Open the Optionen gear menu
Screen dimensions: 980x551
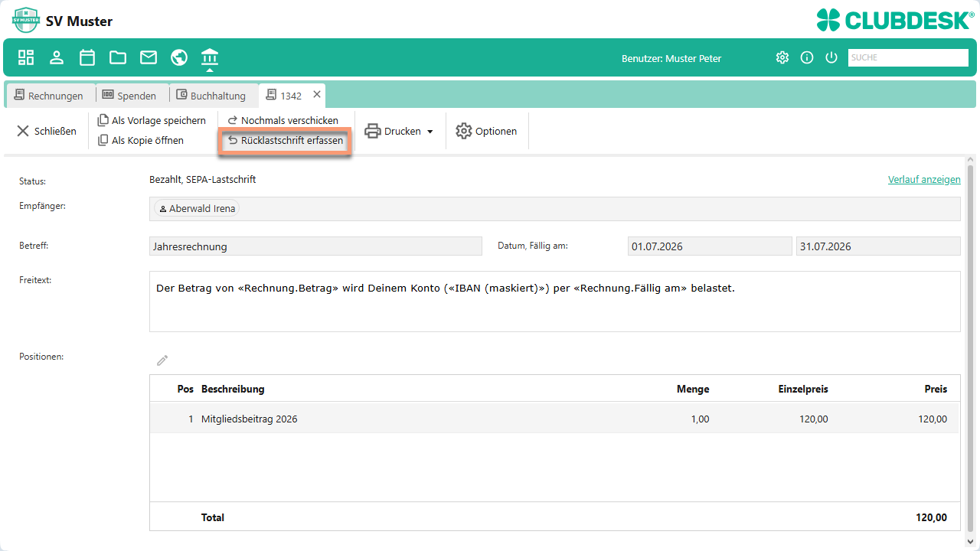click(x=486, y=131)
